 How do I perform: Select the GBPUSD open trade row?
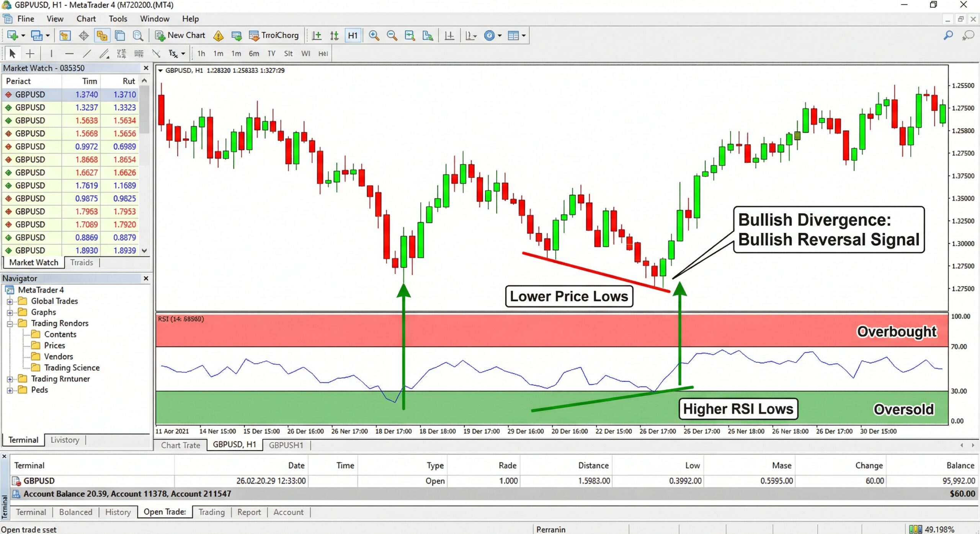pos(39,481)
